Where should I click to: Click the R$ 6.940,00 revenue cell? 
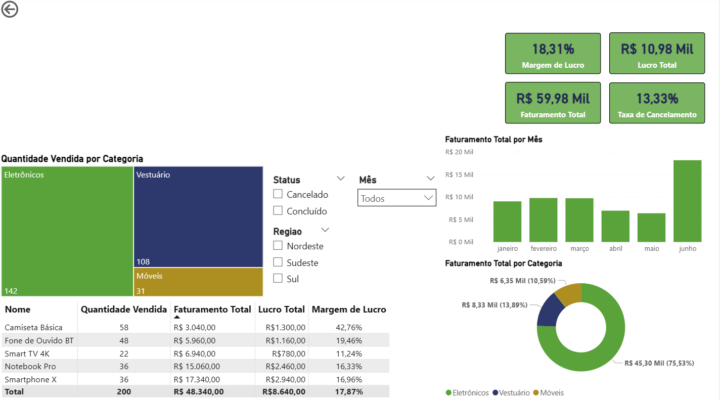[x=194, y=354]
